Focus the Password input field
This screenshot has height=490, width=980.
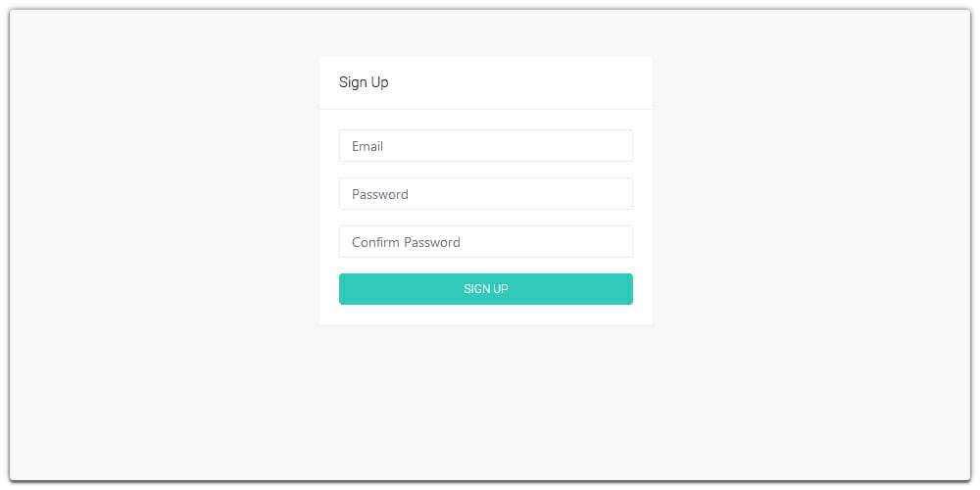(x=486, y=194)
